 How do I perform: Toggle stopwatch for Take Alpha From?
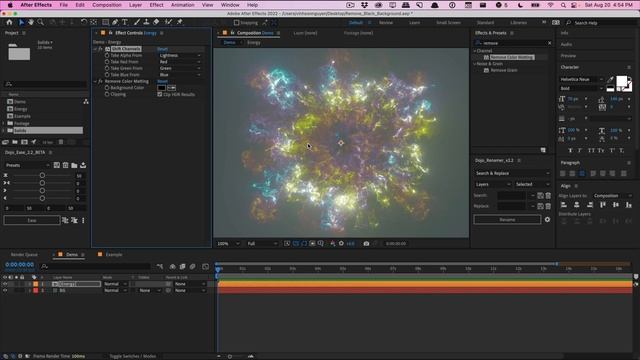click(x=107, y=56)
